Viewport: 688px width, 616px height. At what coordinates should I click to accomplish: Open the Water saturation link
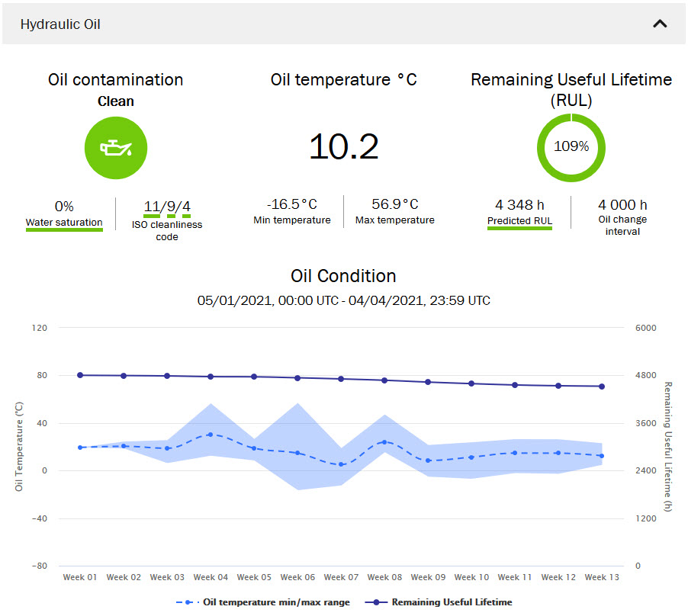(x=64, y=223)
